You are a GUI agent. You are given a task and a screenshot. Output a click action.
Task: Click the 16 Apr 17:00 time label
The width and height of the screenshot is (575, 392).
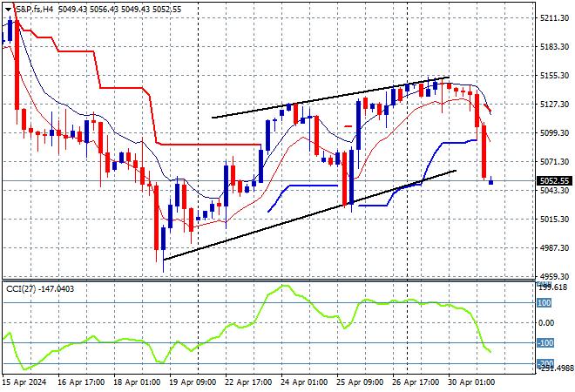pos(81,382)
